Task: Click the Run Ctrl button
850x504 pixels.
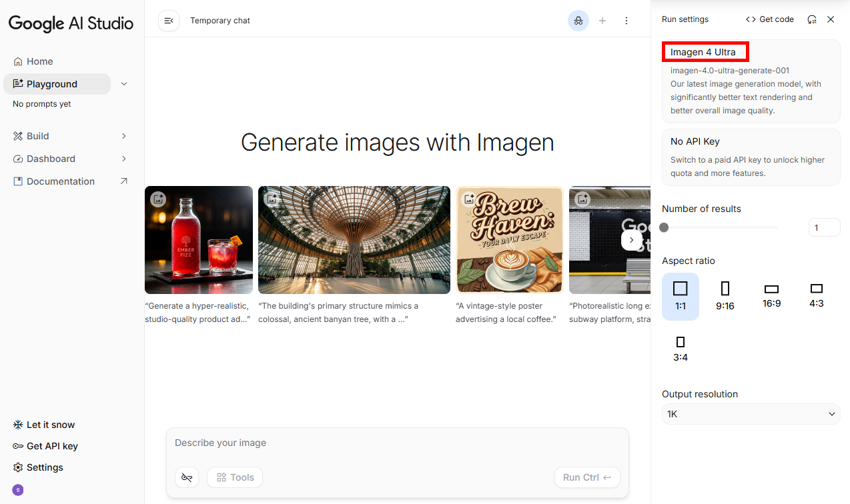Action: [587, 477]
